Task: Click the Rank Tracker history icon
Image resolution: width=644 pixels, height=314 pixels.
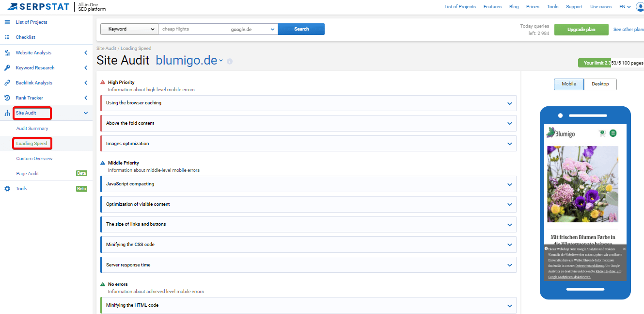Action: [7, 98]
